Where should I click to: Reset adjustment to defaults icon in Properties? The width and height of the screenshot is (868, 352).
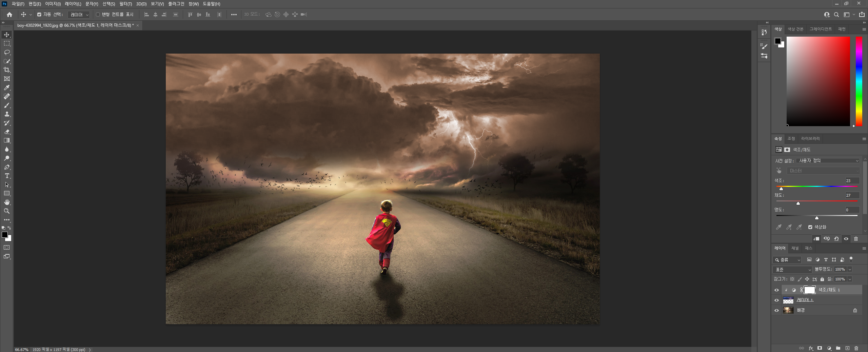(836, 239)
